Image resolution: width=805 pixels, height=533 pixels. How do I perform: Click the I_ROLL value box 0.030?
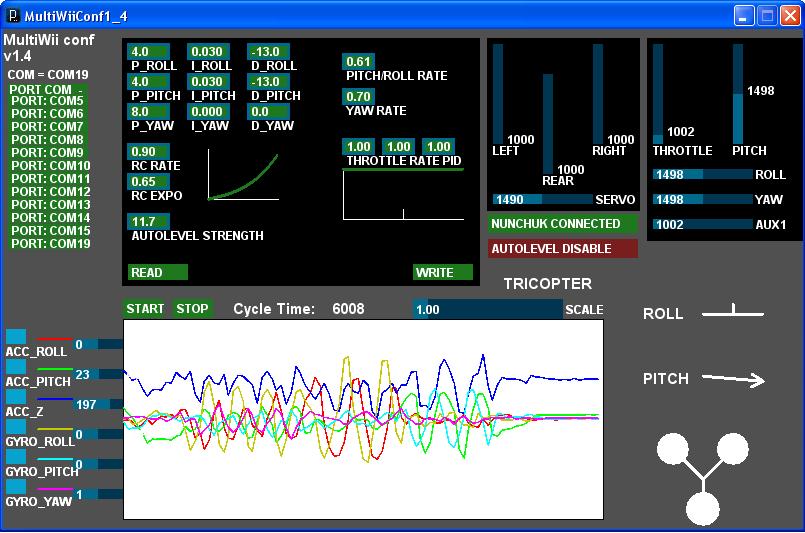[x=208, y=51]
